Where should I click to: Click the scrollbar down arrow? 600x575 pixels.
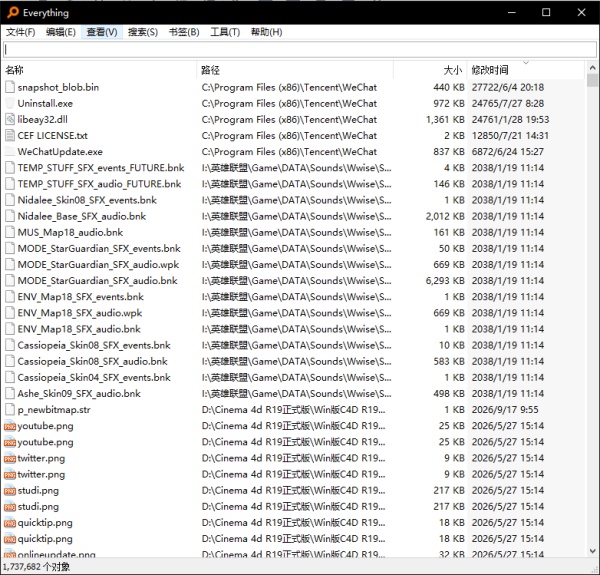(x=592, y=551)
